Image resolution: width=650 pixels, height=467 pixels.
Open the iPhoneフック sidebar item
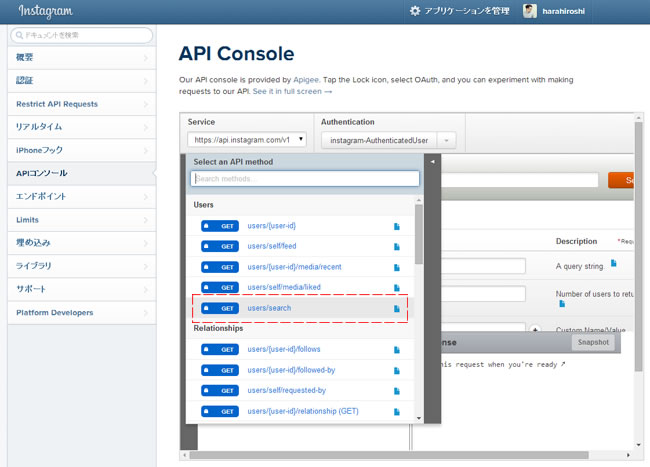pos(82,150)
